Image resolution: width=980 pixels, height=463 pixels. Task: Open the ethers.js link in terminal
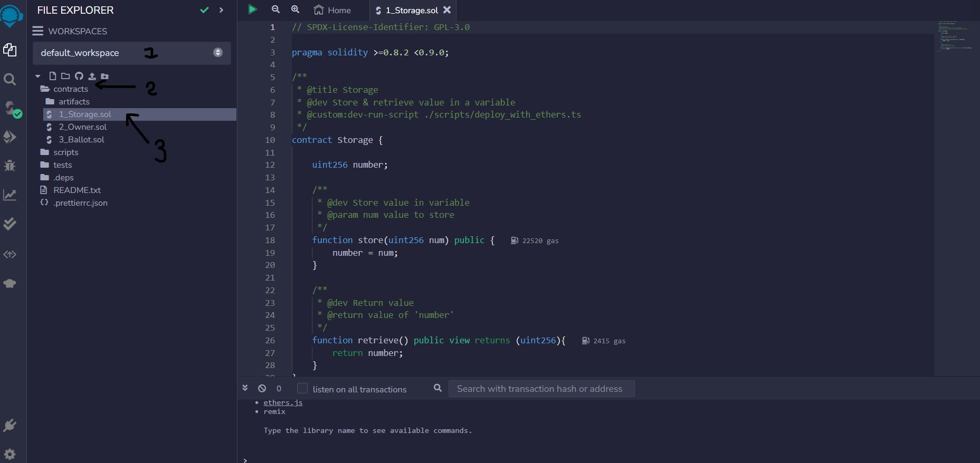click(283, 402)
